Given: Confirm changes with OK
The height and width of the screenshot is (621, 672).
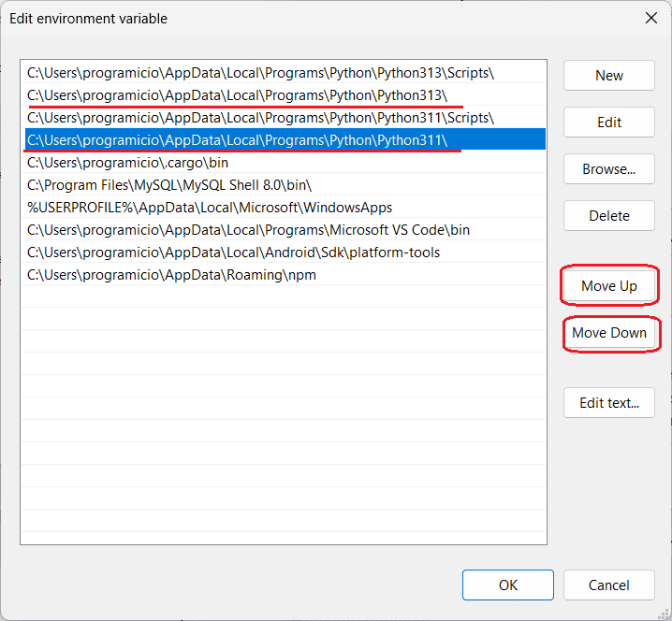Looking at the screenshot, I should pos(508,585).
